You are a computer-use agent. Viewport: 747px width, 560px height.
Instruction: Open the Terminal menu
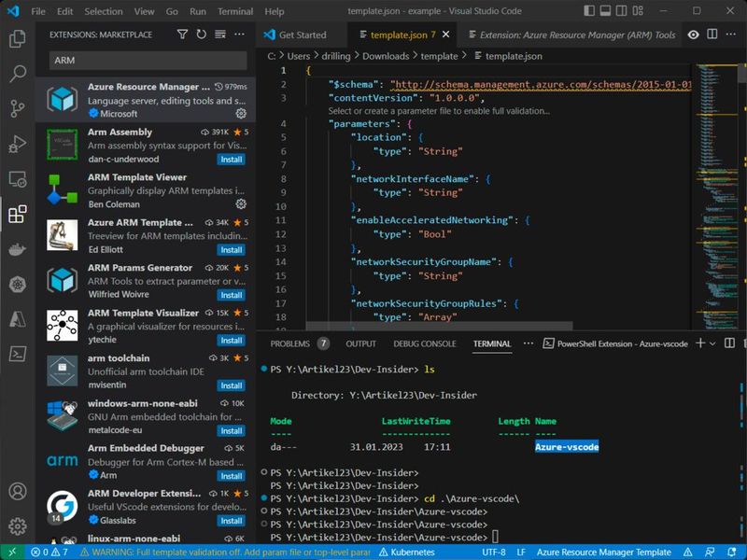pyautogui.click(x=235, y=11)
